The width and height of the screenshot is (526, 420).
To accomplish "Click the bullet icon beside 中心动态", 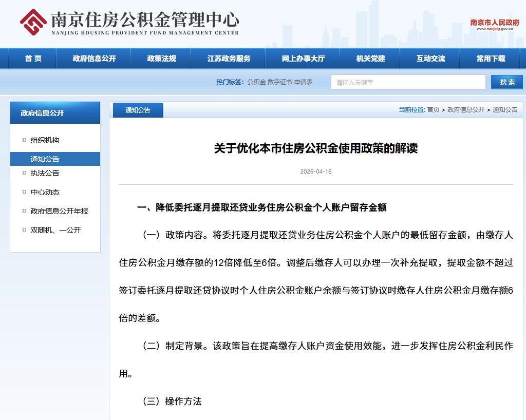I will click(24, 192).
